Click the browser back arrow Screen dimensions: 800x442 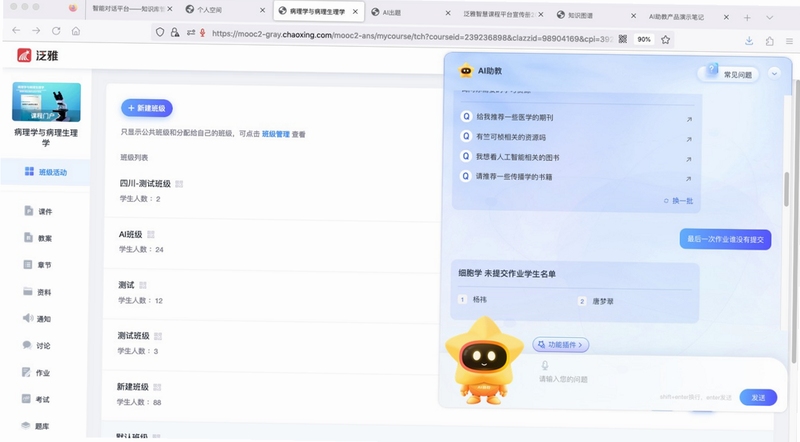[16, 31]
